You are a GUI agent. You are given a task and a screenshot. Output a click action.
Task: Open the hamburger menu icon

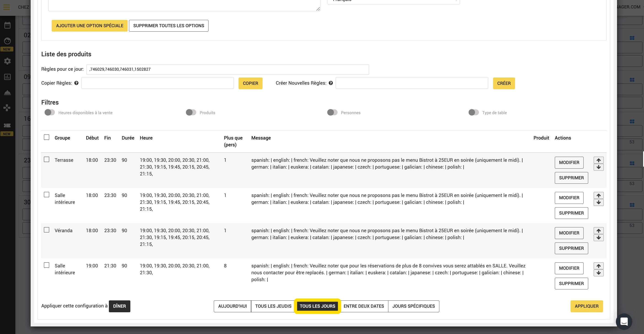pos(7,7)
